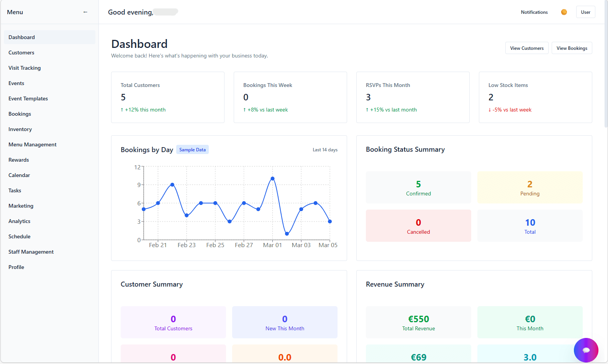Open Menu Management section
The image size is (608, 364).
[x=32, y=144]
